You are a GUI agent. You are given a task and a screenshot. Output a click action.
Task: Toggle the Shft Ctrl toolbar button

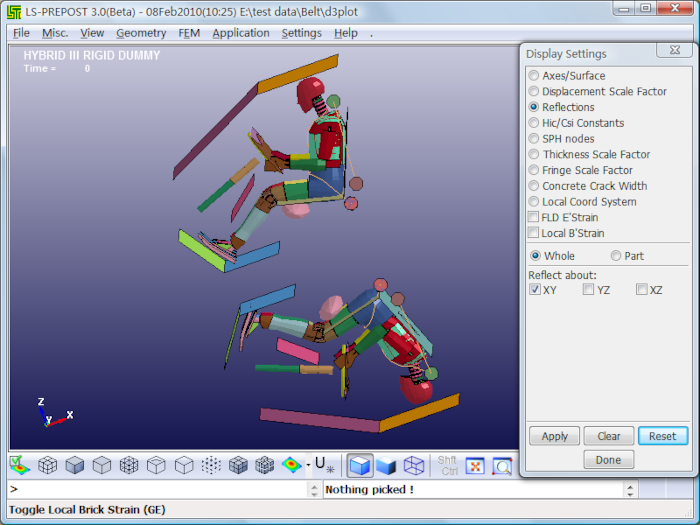[x=448, y=465]
